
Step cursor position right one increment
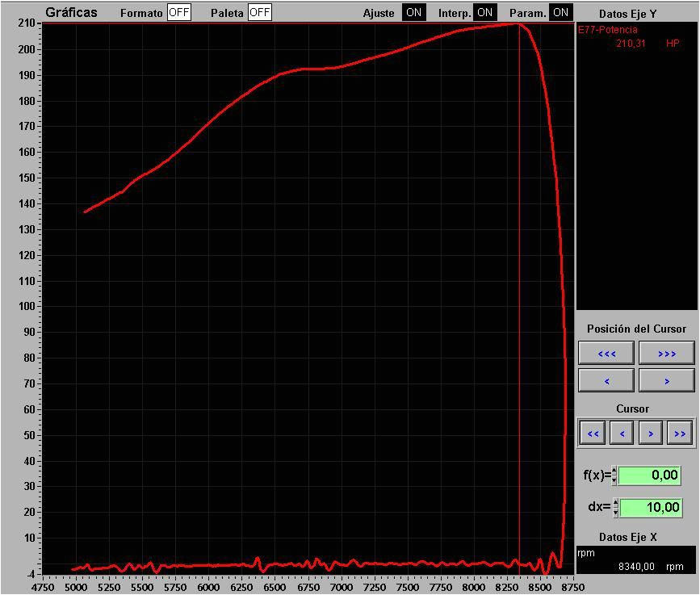666,380
